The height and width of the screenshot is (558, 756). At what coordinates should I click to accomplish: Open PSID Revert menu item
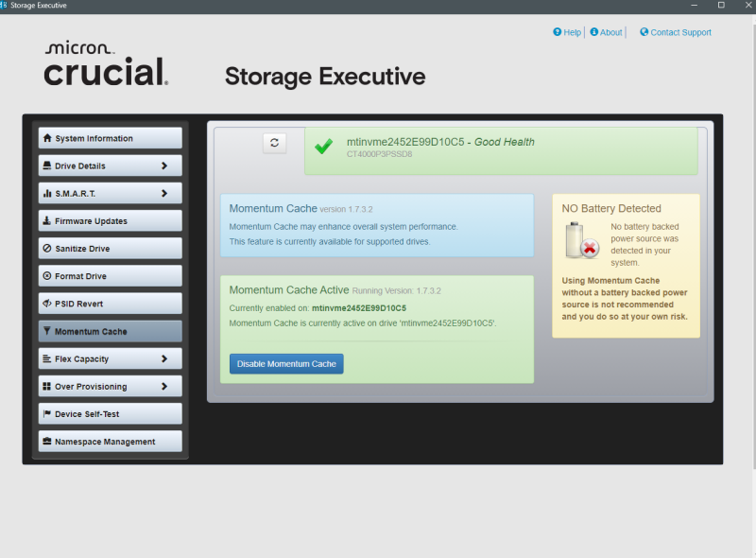pos(111,304)
